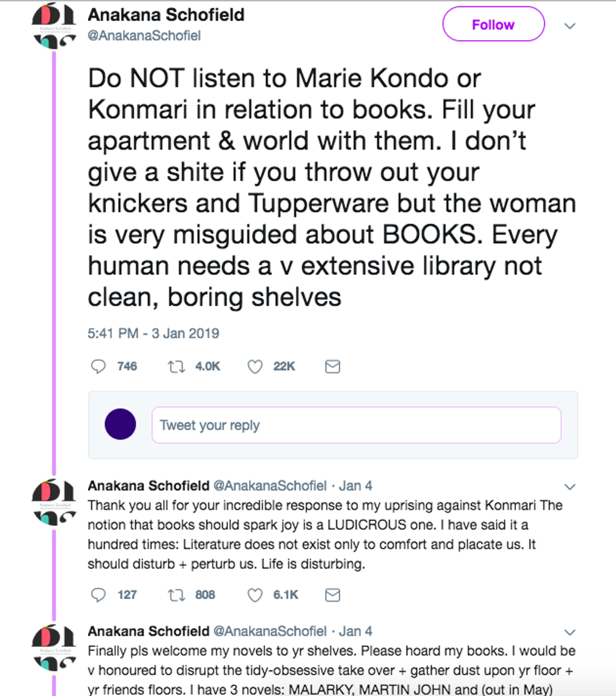This screenshot has height=696, width=616.
Task: Type in the 'Tweet your reply' field
Action: [356, 425]
